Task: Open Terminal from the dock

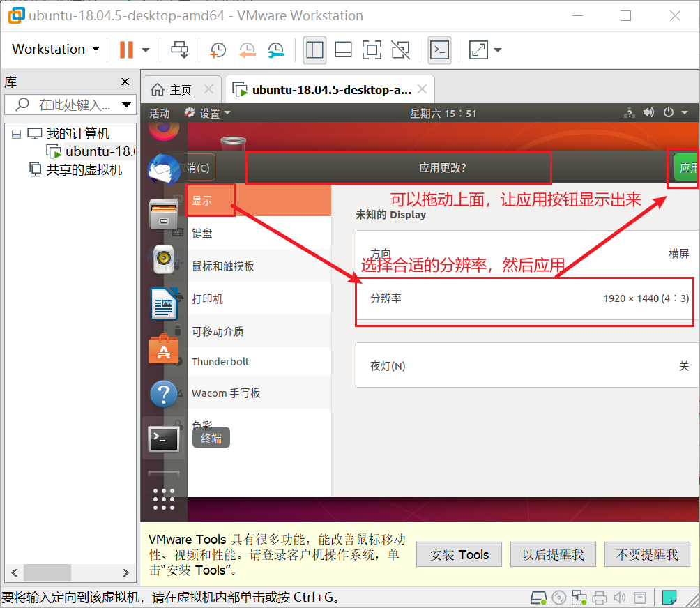Action: (x=163, y=439)
